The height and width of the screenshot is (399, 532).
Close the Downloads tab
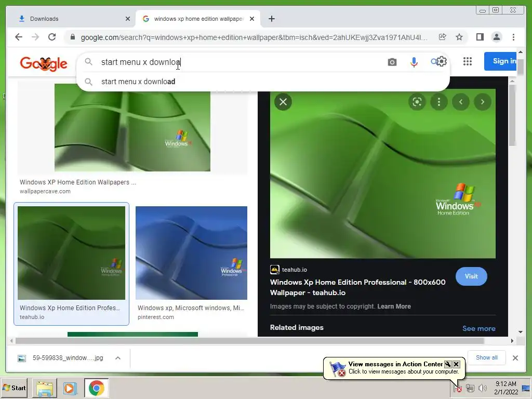tap(128, 19)
